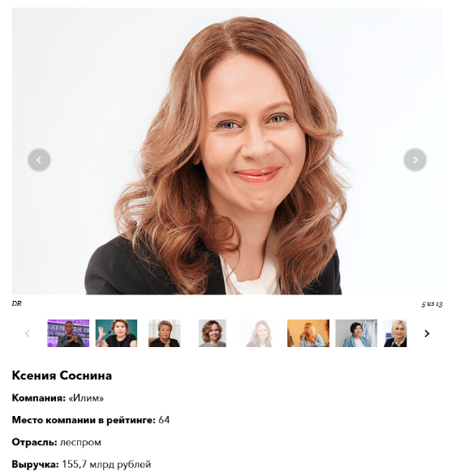Open the third thumbnail showing clasped hands
This screenshot has height=476, width=469.
pyautogui.click(x=165, y=333)
